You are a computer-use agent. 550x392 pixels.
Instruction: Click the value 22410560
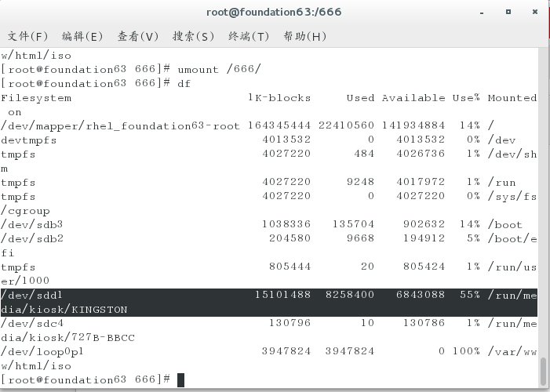346,125
